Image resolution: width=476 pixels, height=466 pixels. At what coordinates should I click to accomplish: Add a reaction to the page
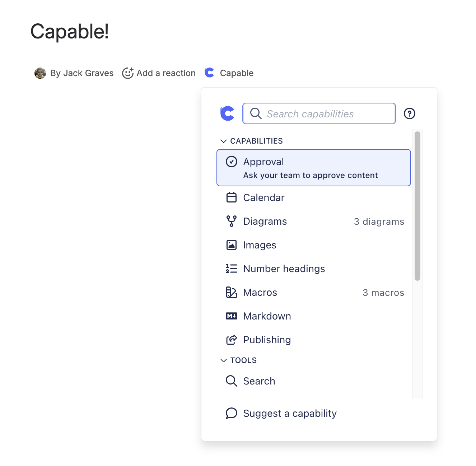pyautogui.click(x=159, y=73)
